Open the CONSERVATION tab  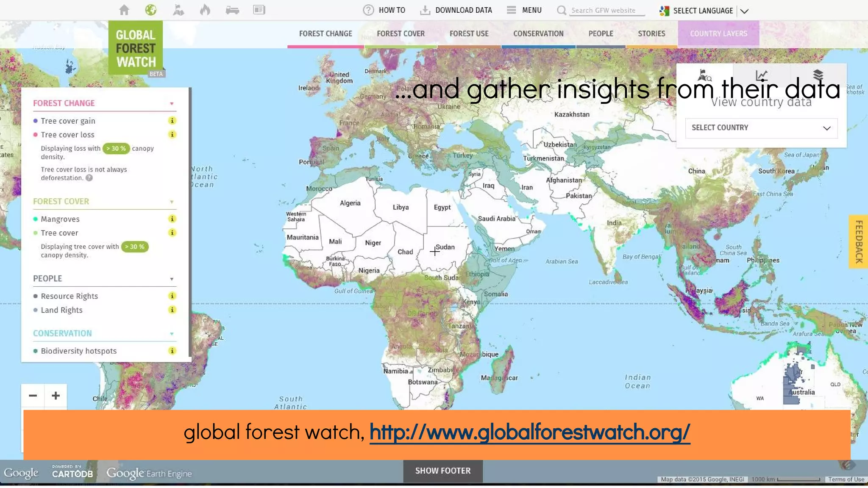[x=538, y=33]
